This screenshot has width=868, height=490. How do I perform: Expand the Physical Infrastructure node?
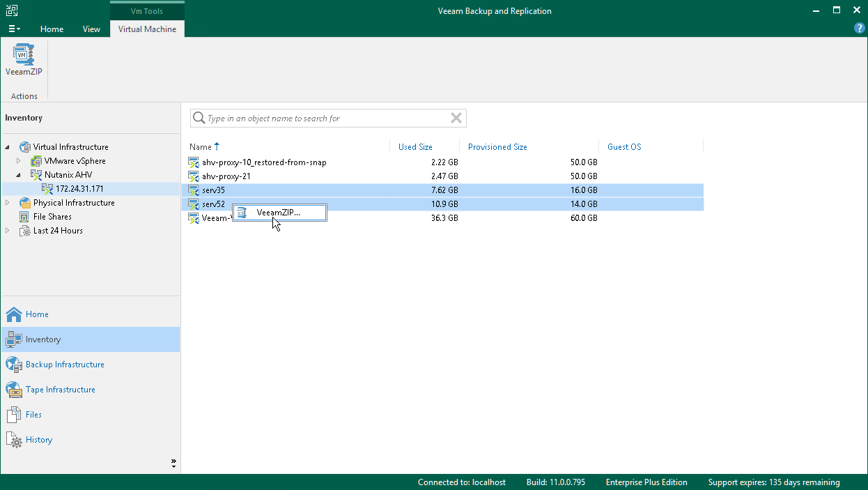coord(8,203)
